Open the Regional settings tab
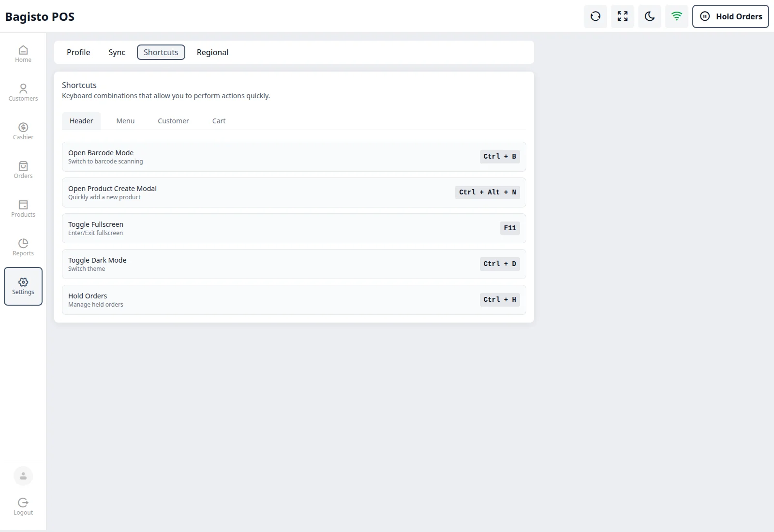This screenshot has width=774, height=532. pos(212,52)
